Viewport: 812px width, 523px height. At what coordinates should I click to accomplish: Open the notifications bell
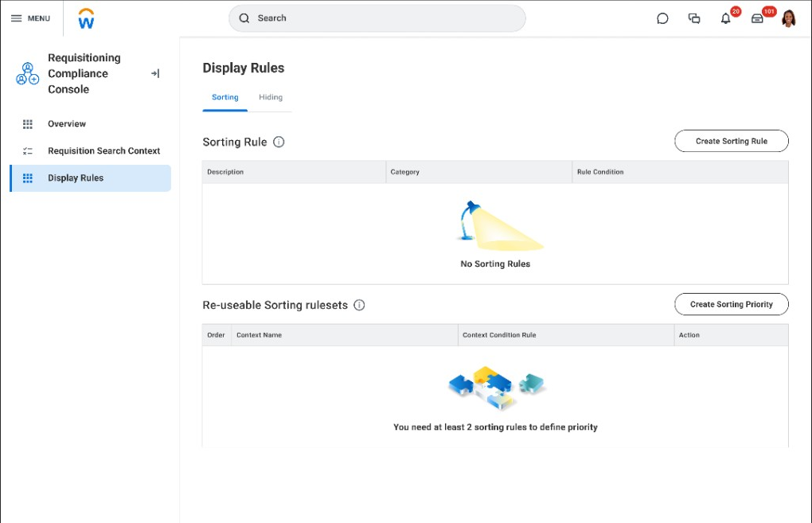pos(726,18)
